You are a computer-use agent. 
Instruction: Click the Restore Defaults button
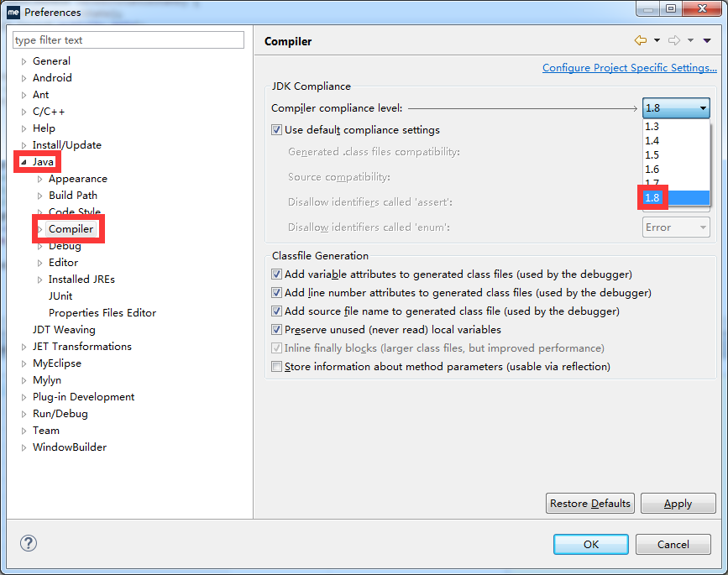(590, 504)
